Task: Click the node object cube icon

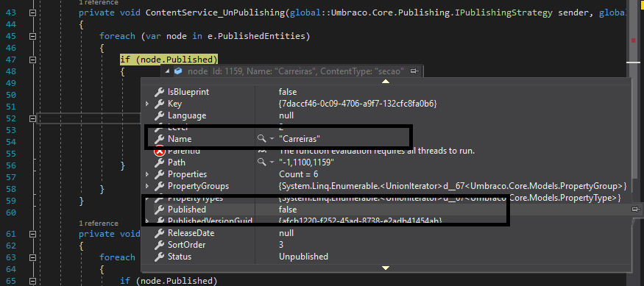Action: point(178,71)
